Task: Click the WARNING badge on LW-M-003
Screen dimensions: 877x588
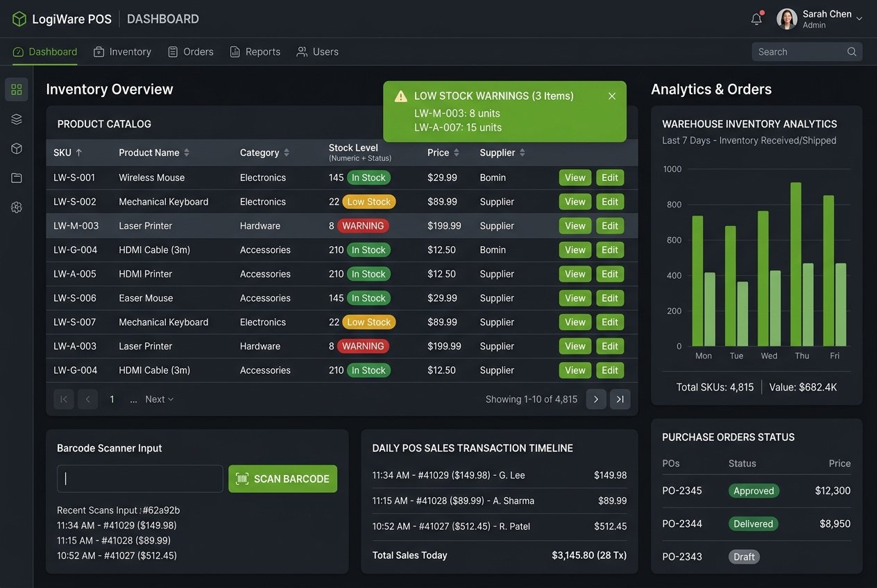Action: pyautogui.click(x=363, y=226)
